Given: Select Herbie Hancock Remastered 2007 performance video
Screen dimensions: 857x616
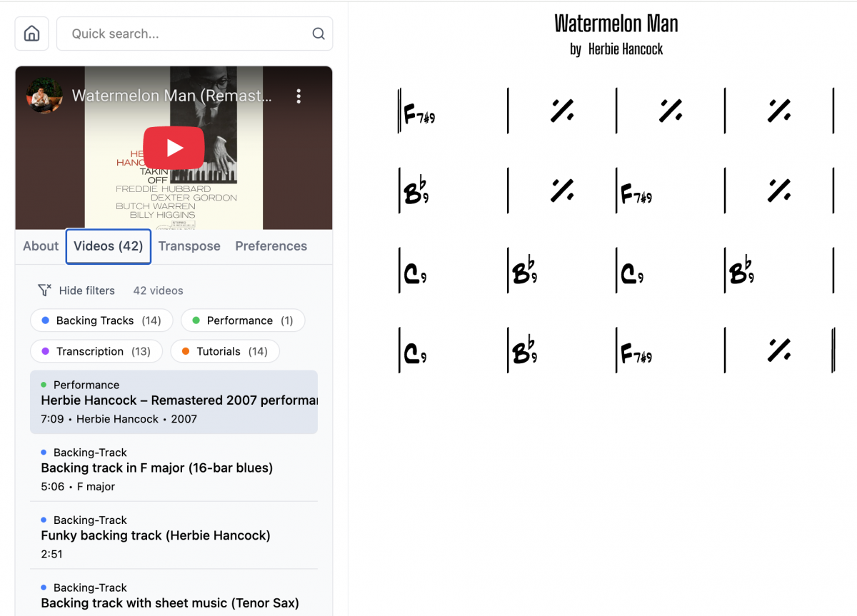Looking at the screenshot, I should click(174, 402).
